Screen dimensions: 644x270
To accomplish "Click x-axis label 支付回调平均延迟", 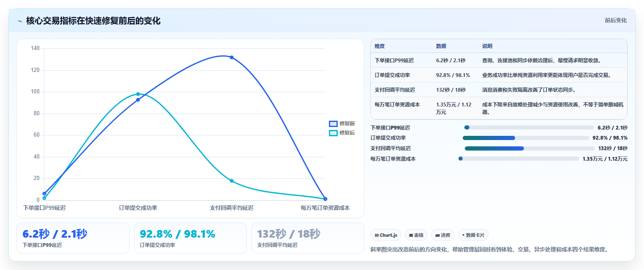I will pos(232,208).
